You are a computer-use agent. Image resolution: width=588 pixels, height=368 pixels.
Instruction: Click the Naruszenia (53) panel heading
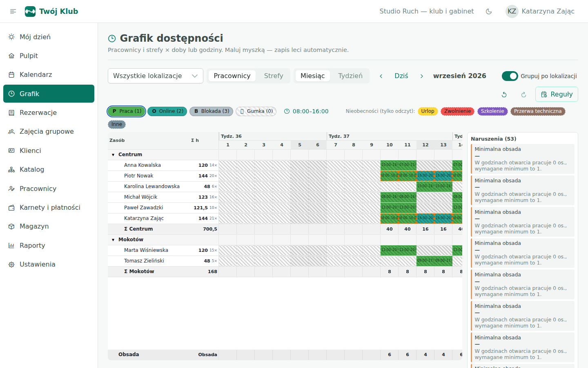tap(494, 139)
